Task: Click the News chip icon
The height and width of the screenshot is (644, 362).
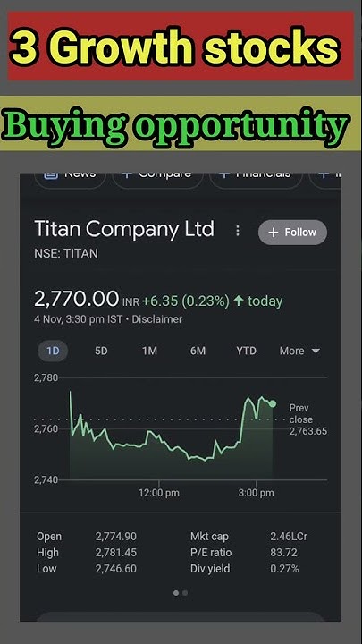Action: tap(50, 175)
